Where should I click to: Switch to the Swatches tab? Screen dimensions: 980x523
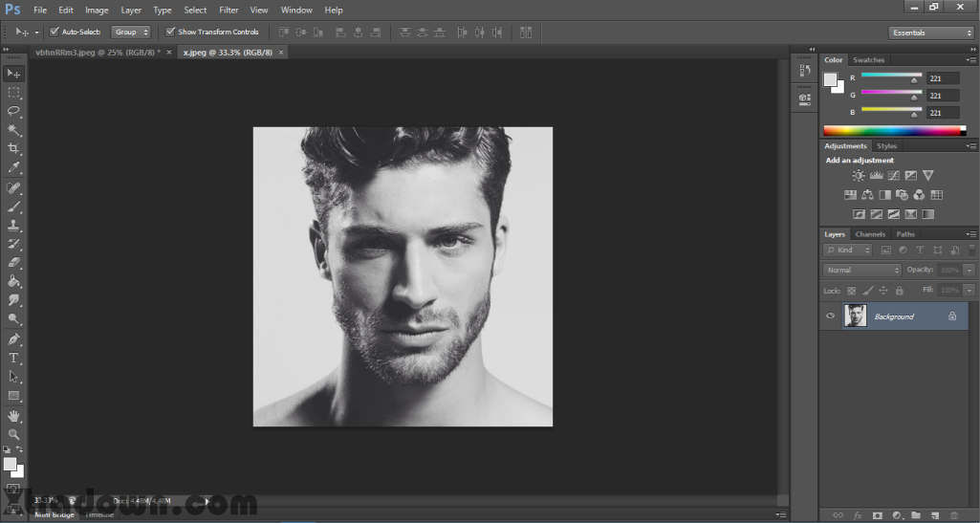point(869,60)
